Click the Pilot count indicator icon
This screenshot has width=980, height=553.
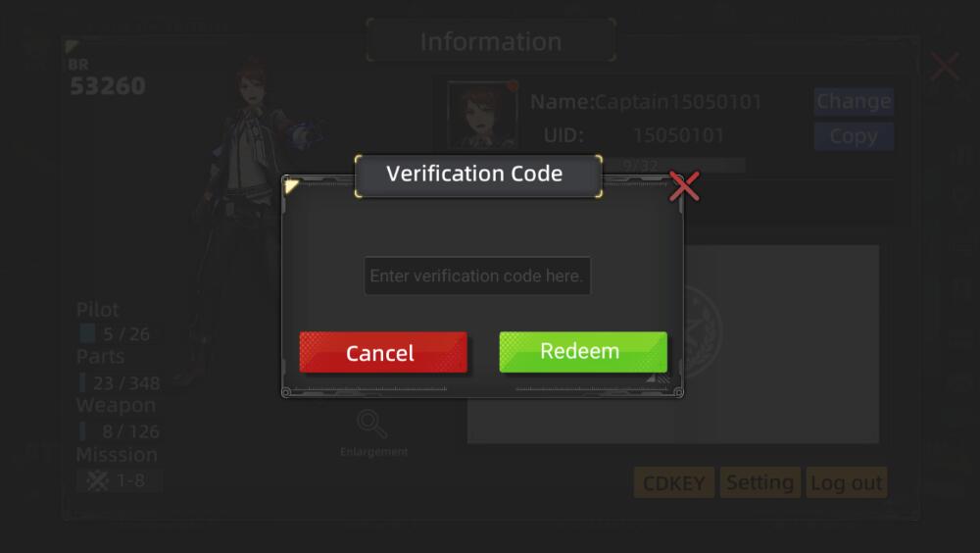pyautogui.click(x=87, y=332)
